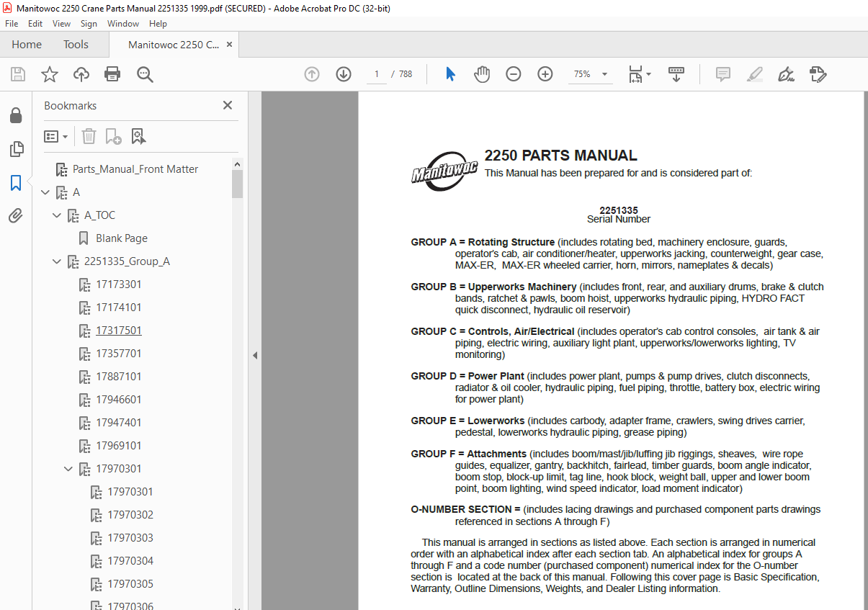Toggle the Bookmarks panel icon in sidebar
Image resolution: width=868 pixels, height=610 pixels.
(x=16, y=183)
